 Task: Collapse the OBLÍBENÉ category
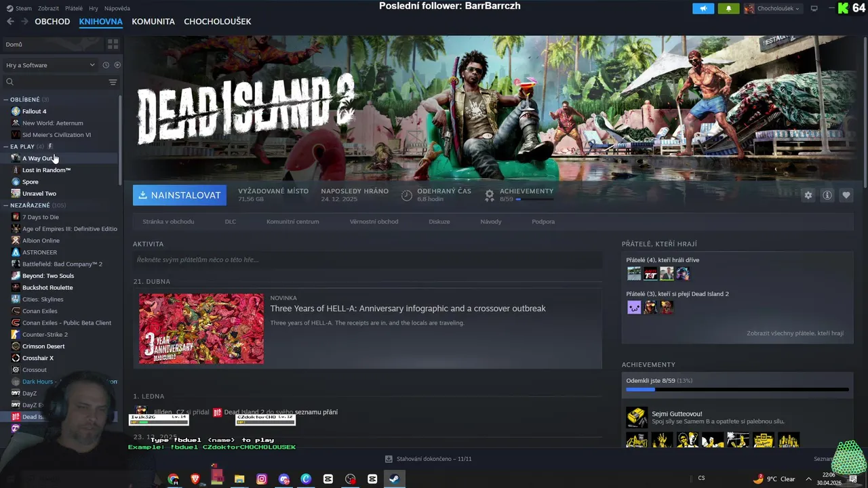6,100
